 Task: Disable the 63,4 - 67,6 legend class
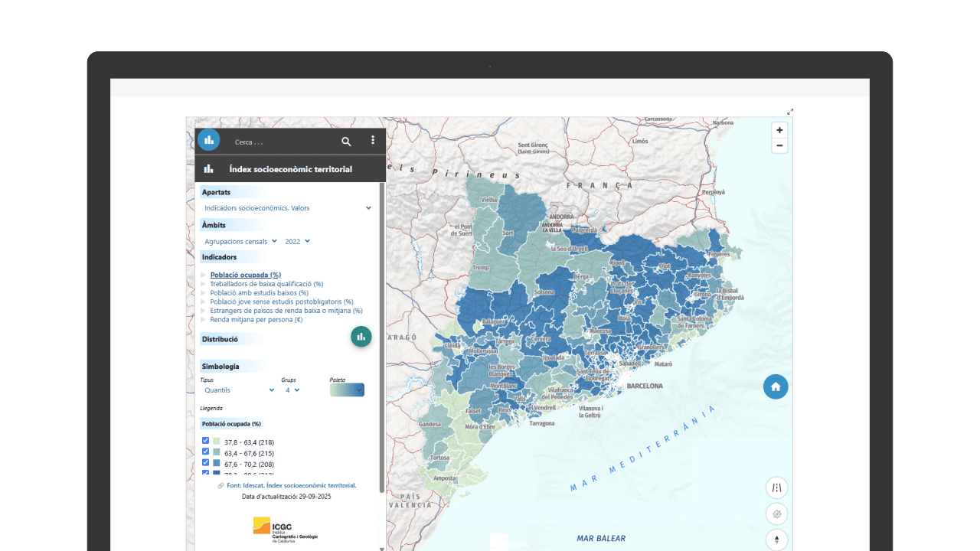point(205,452)
